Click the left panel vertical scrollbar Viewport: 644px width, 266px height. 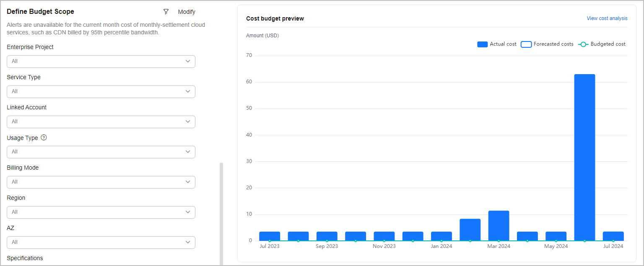pos(221,214)
